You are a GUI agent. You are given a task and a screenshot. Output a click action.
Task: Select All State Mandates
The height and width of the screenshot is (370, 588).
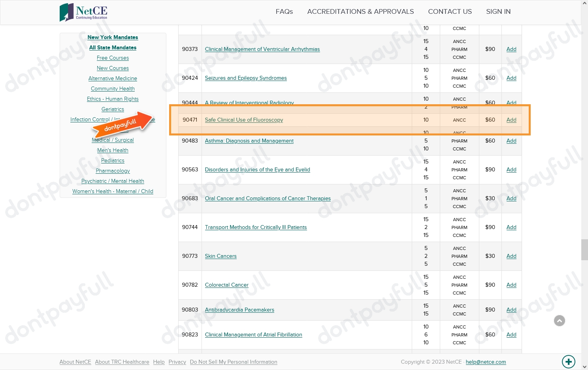coord(113,47)
